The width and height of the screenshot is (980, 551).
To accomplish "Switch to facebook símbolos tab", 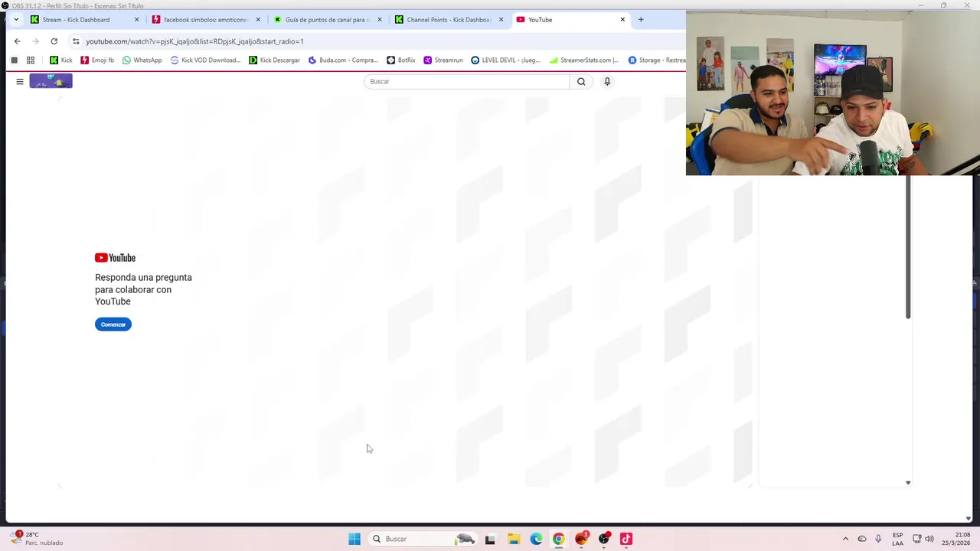I will pos(207,20).
